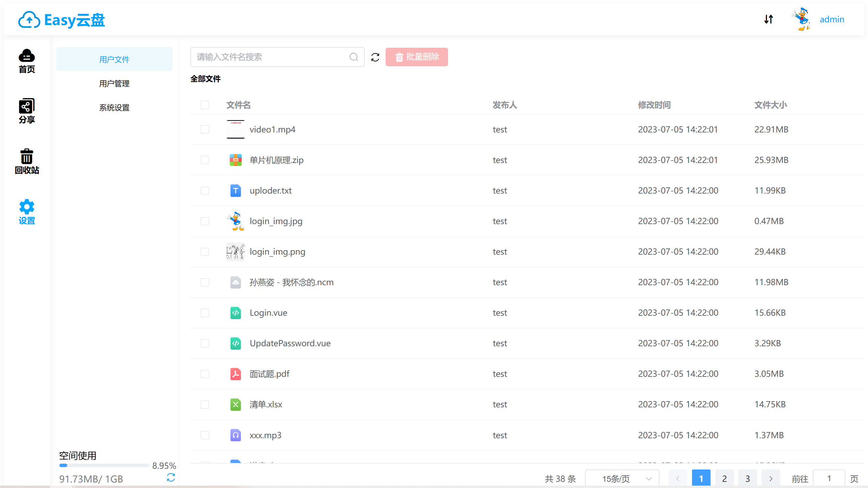The height and width of the screenshot is (488, 868).
Task: Open the admin account link
Action: 832,19
